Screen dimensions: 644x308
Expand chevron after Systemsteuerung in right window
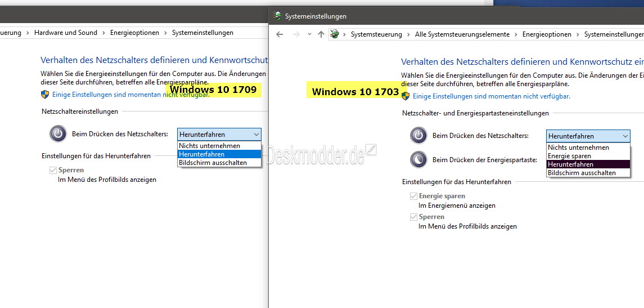coord(408,34)
